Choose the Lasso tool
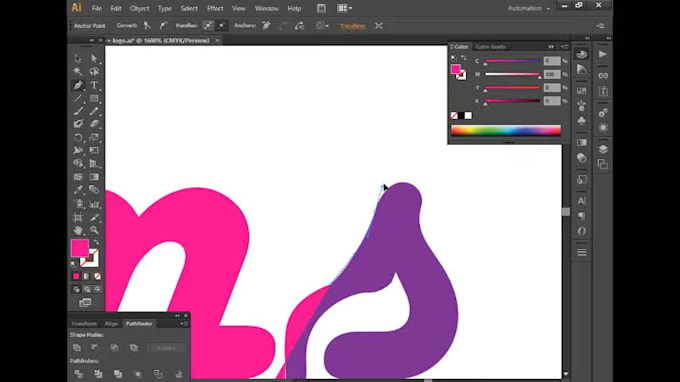This screenshot has width=680, height=382. pos(94,72)
